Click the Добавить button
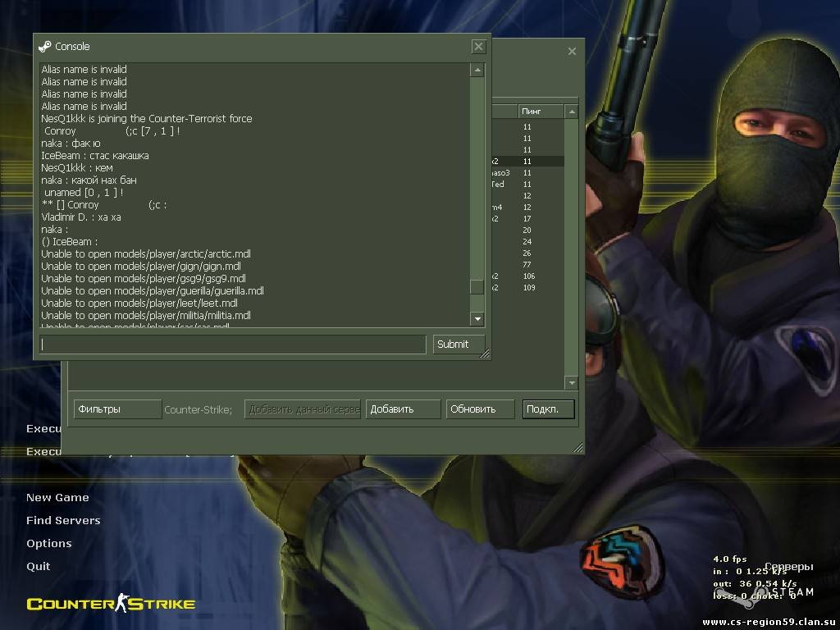840x630 pixels. 403,409
